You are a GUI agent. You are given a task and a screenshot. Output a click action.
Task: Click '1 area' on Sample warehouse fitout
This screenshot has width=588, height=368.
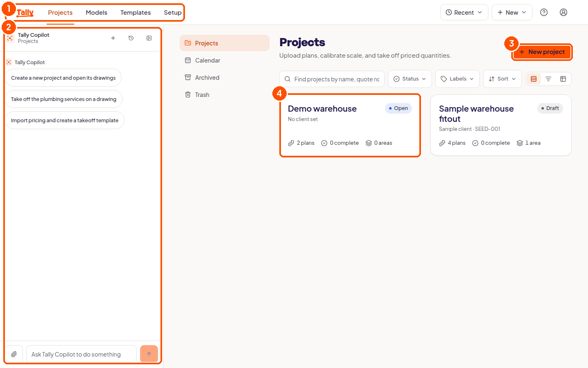click(528, 143)
